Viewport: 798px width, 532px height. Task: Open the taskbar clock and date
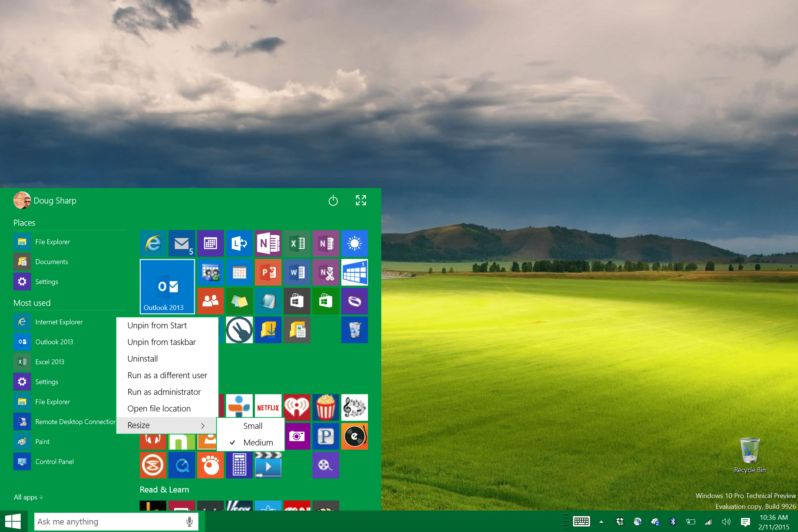click(774, 522)
